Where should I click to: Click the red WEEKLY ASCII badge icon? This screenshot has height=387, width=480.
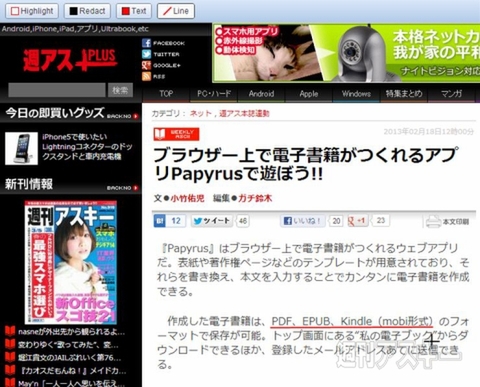coord(176,134)
